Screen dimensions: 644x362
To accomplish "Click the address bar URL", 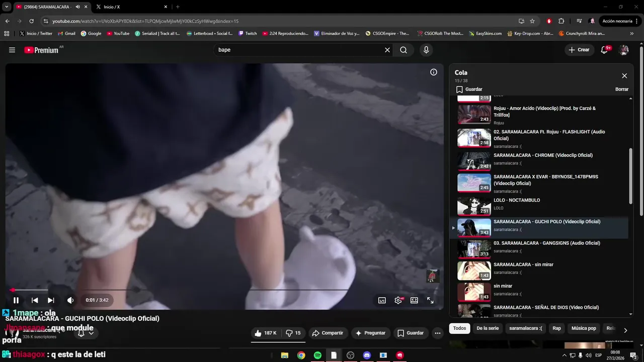I will tap(146, 21).
